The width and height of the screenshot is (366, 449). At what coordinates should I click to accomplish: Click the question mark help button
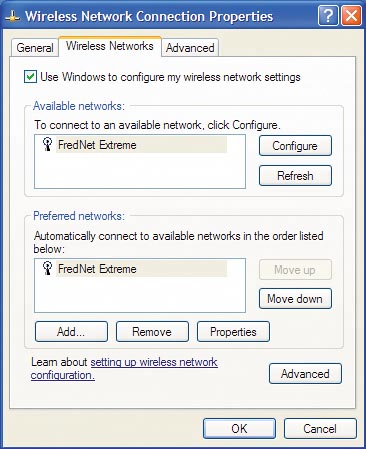pyautogui.click(x=328, y=16)
